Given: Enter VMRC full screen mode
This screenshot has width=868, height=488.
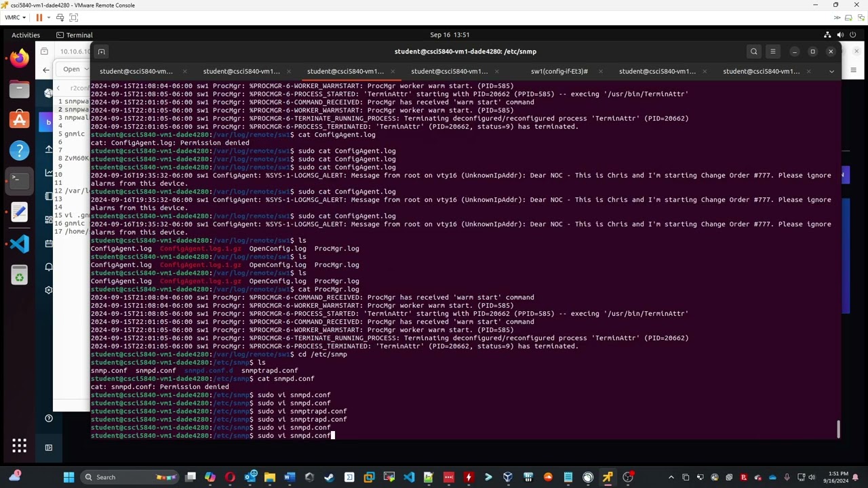Looking at the screenshot, I should point(74,18).
